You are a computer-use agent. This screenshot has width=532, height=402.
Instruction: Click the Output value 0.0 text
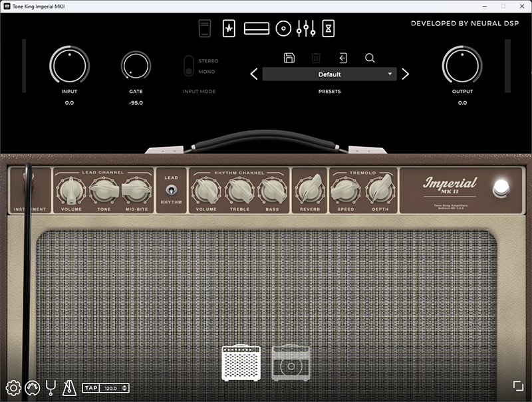tap(462, 103)
